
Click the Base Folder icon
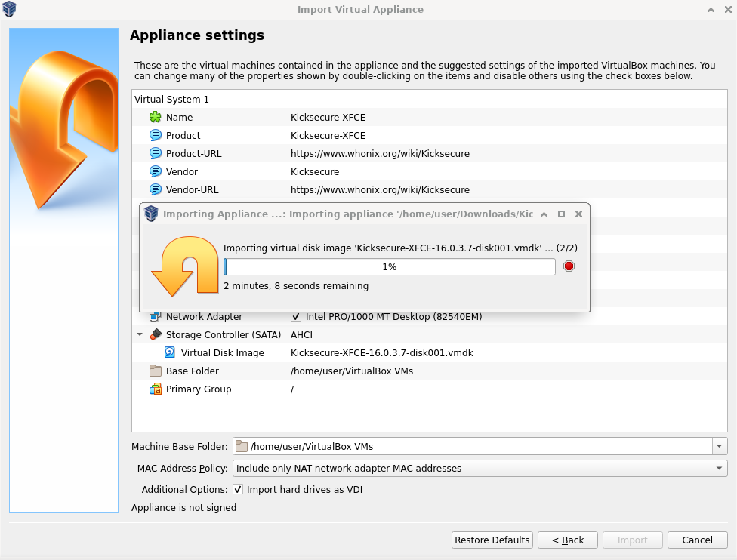(x=155, y=371)
